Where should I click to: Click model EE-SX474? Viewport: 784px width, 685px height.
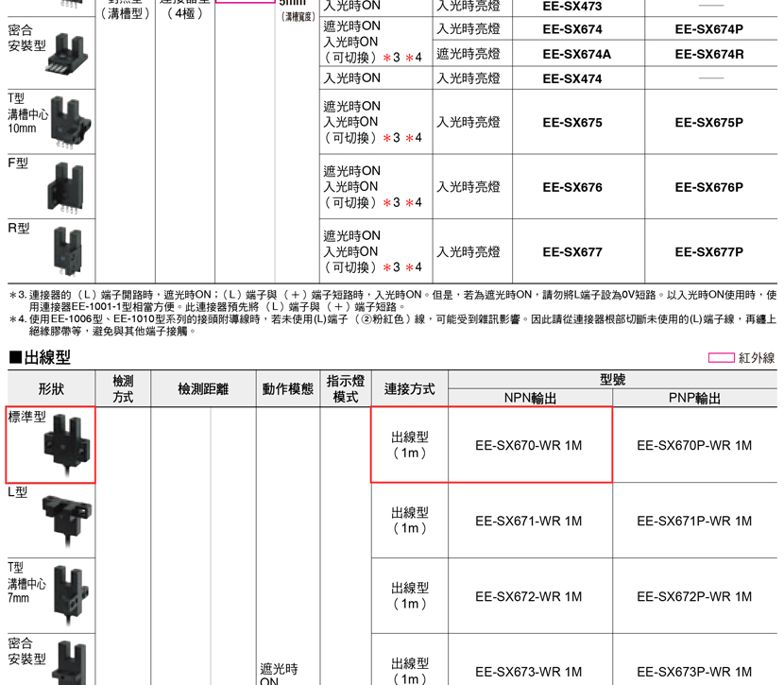click(x=572, y=78)
